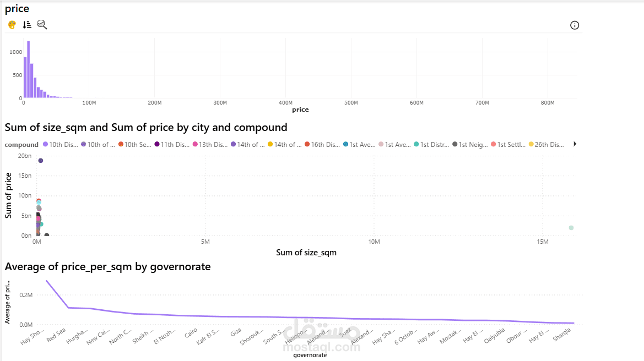This screenshot has height=361, width=644.
Task: Click the tallest histogram bar
Action: coord(28,69)
